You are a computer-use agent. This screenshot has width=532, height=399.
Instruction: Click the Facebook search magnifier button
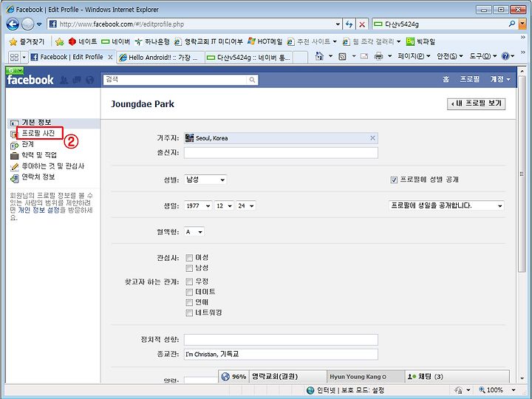pos(252,80)
